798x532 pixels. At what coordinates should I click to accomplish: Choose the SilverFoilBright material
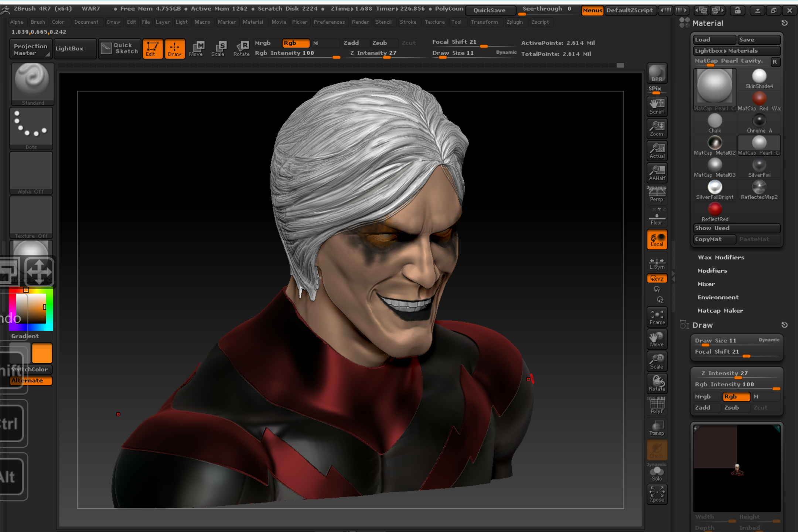coord(715,190)
